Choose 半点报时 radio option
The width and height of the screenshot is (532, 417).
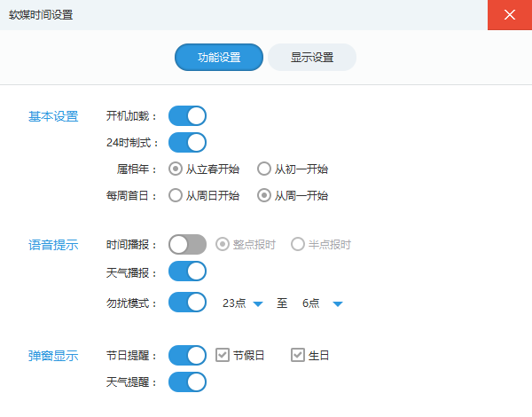297,245
